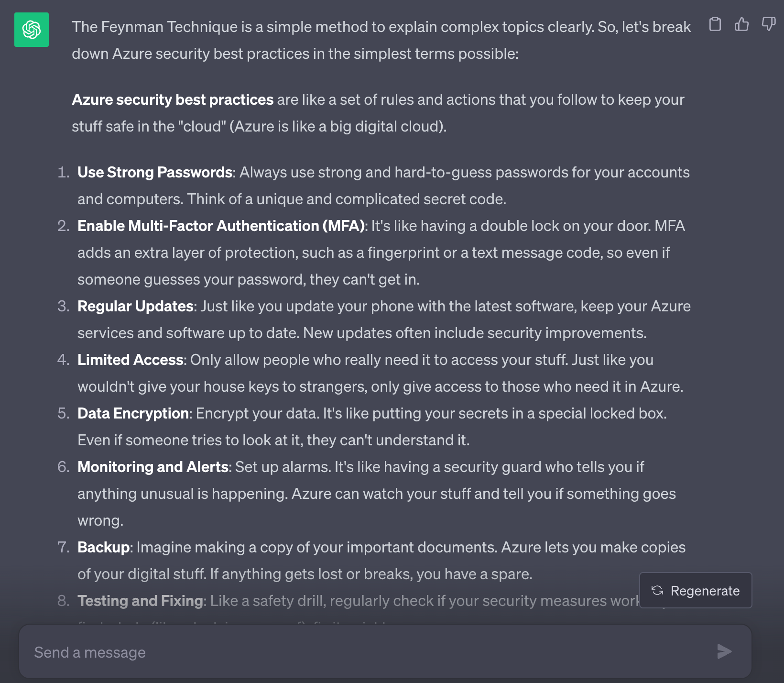Click the list number 1 marker
The width and height of the screenshot is (784, 683).
pos(63,172)
